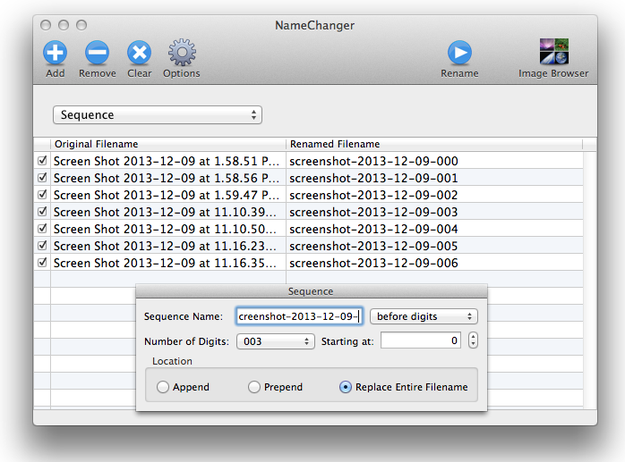The image size is (625, 462).
Task: Select renamed screenshot-2013-12-09-005 cell
Action: pyautogui.click(x=434, y=246)
